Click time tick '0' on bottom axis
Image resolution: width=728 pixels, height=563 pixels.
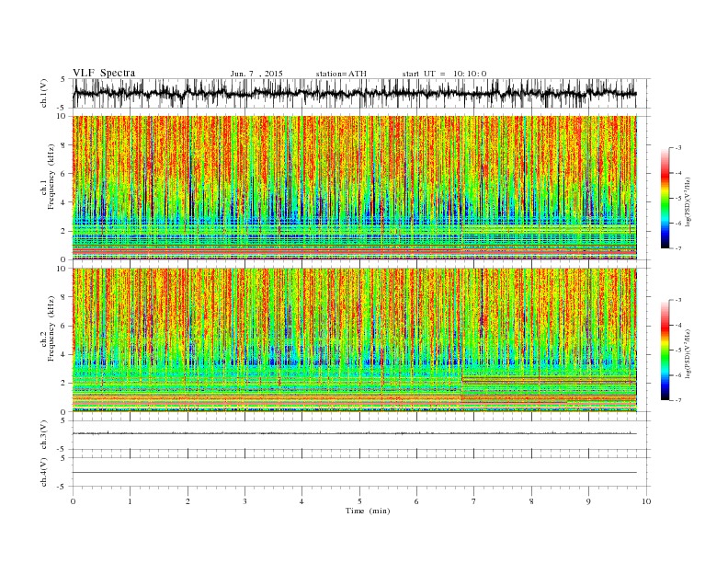[73, 501]
